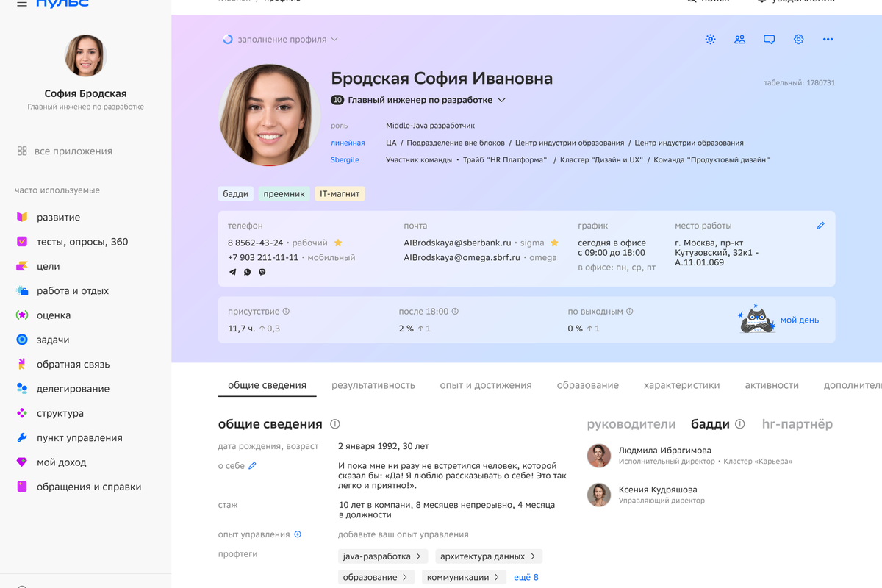This screenshot has height=588, width=882.
Task: Expand the 'заполнение профиля' dropdown
Action: pos(334,40)
